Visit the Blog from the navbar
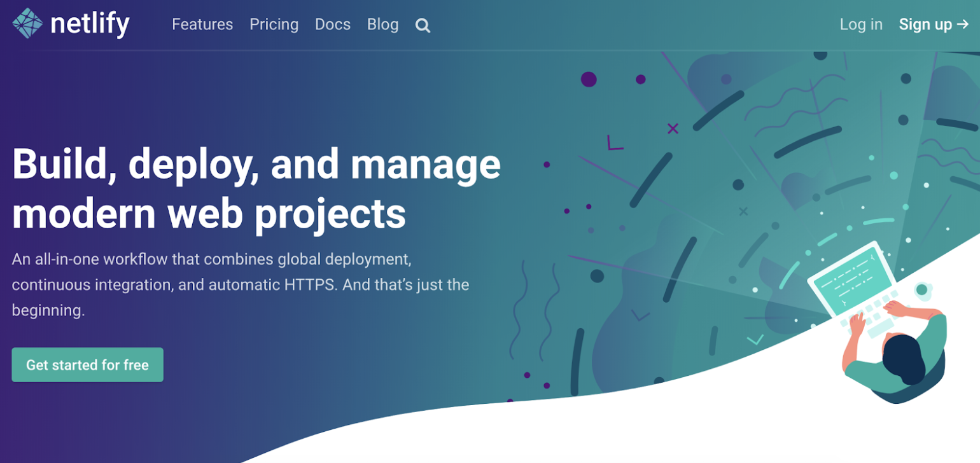The width and height of the screenshot is (980, 463). point(382,25)
